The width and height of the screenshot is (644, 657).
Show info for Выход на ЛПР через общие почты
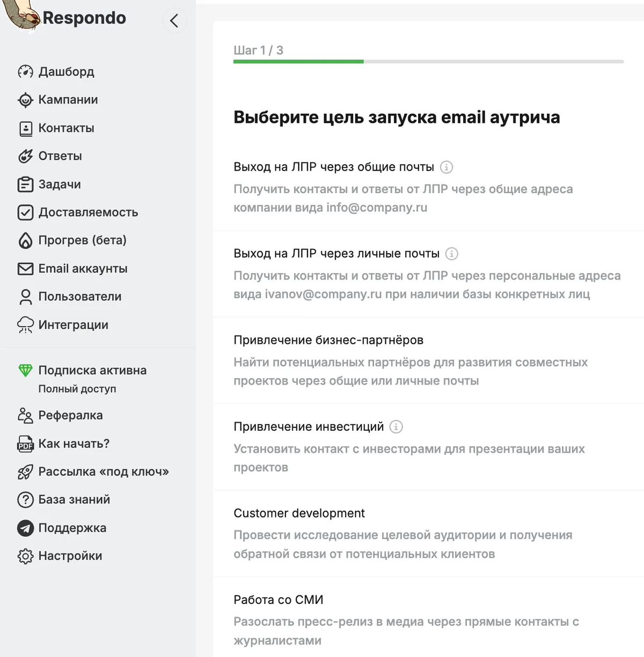(447, 167)
